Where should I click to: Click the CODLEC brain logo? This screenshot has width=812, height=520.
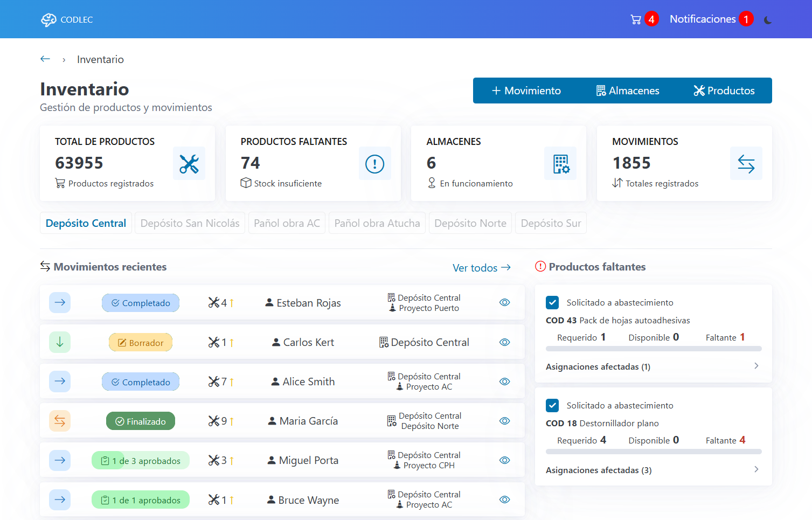pos(48,19)
